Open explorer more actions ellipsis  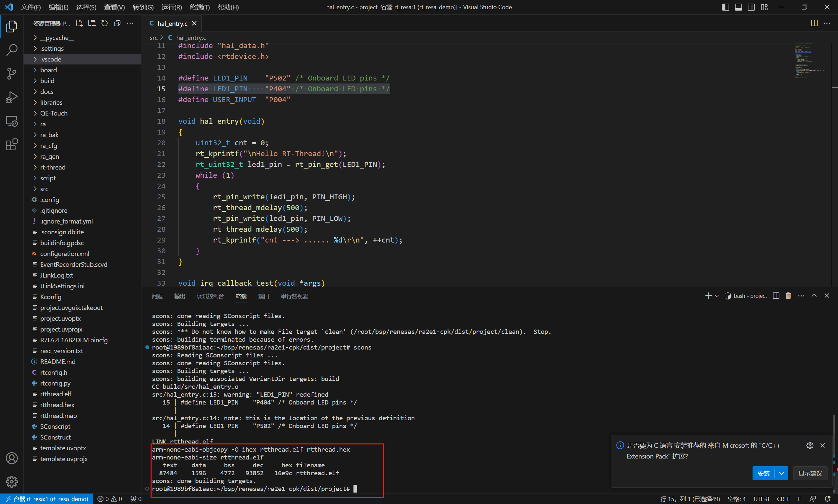point(130,23)
